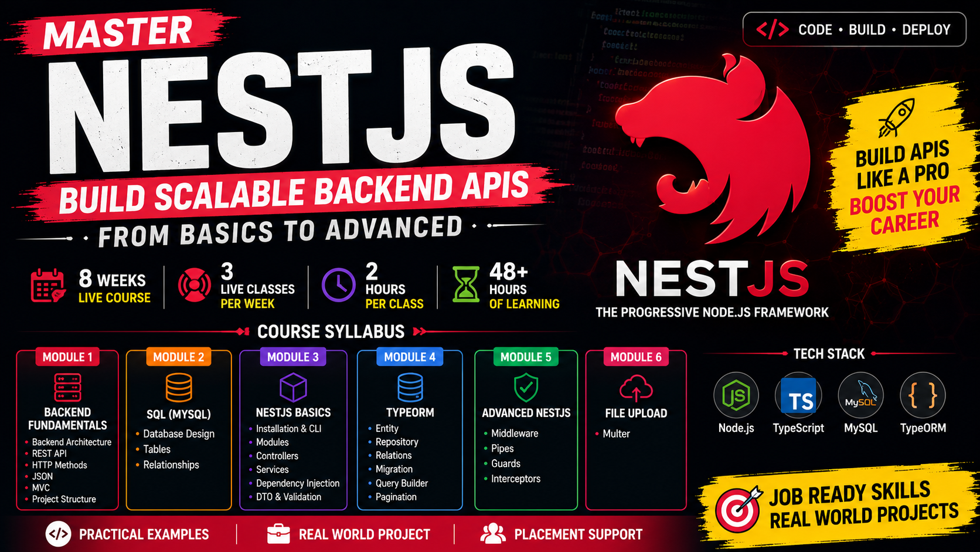Click the blue database icon in Module 4

[x=410, y=387]
